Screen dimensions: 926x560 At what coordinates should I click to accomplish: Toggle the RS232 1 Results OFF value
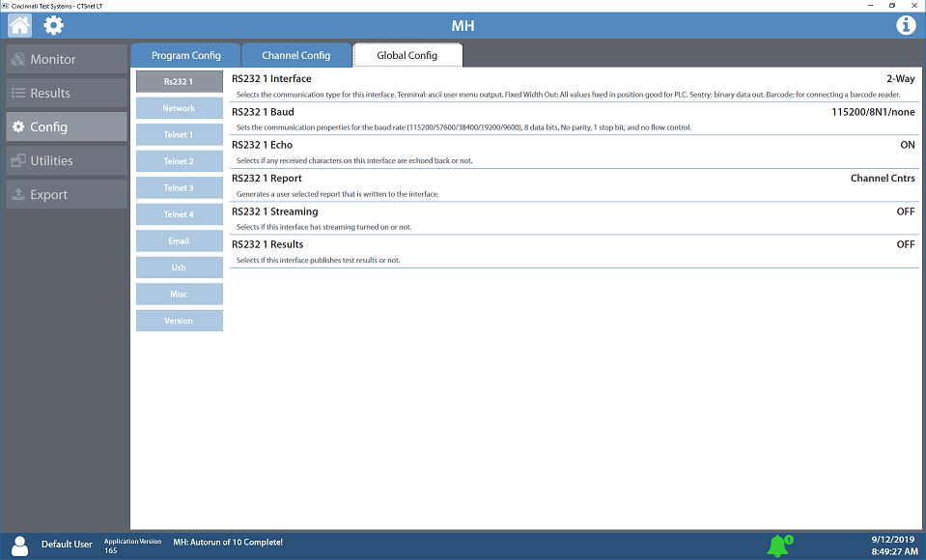(906, 244)
